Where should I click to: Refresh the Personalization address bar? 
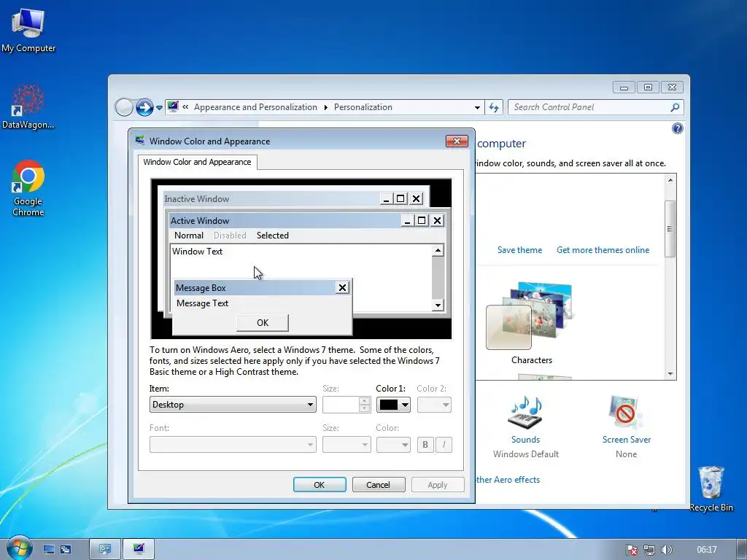[494, 107]
